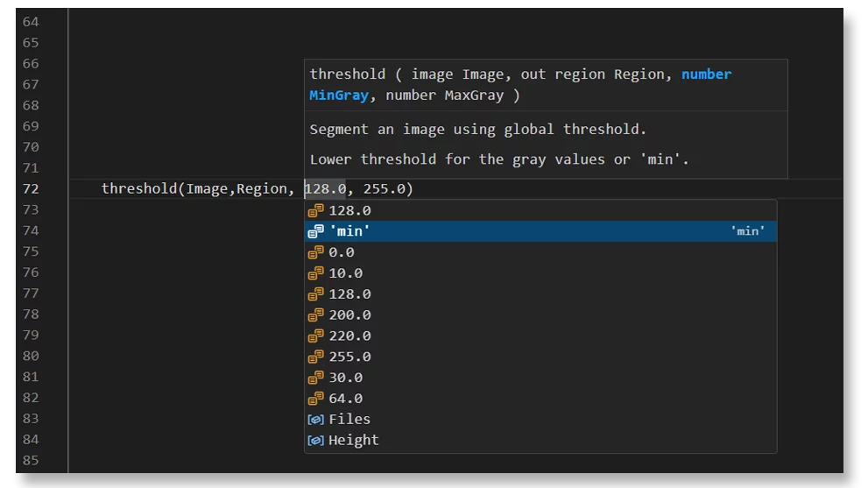The image size is (868, 488).
Task: Click the icon beside the 255.0 suggestion
Action: click(x=316, y=357)
